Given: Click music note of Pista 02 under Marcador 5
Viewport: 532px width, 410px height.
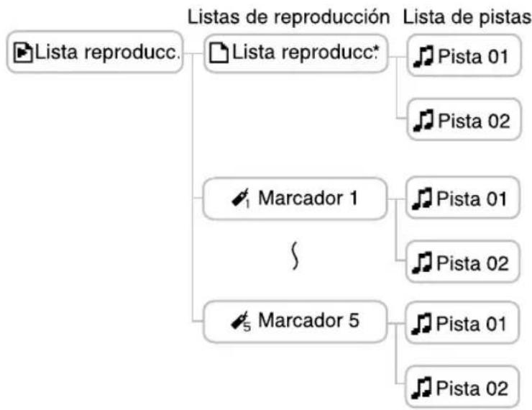Looking at the screenshot, I should (424, 388).
